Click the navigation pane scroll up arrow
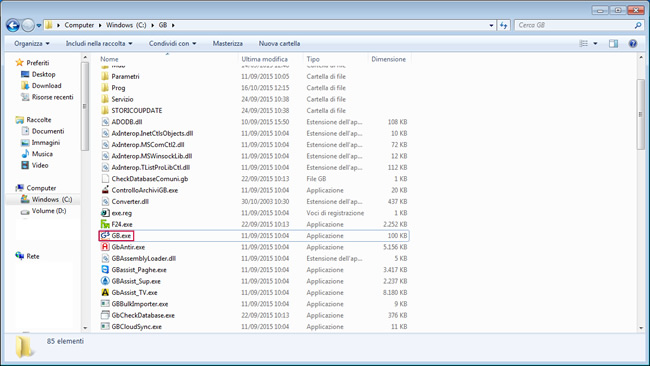This screenshot has height=366, width=650. pos(85,58)
